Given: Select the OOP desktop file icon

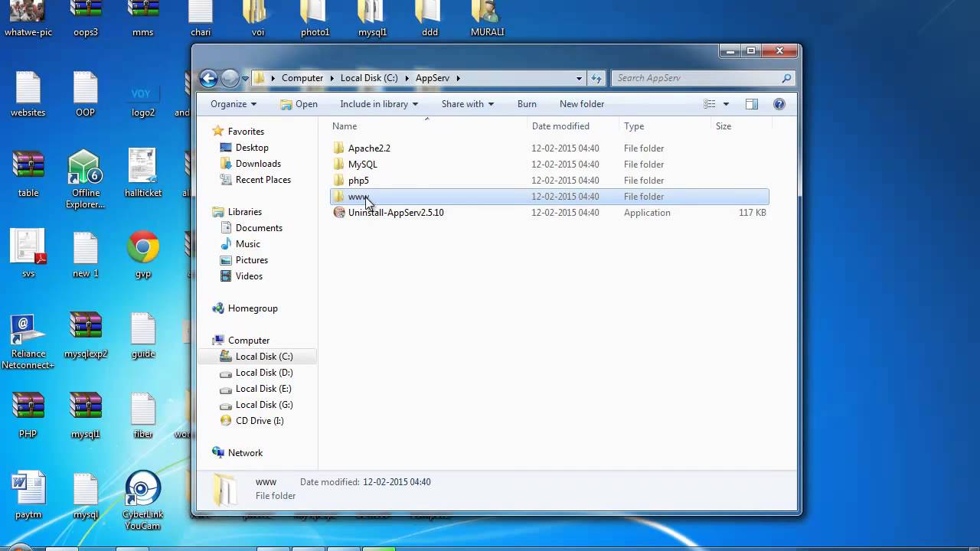Looking at the screenshot, I should pos(85,94).
